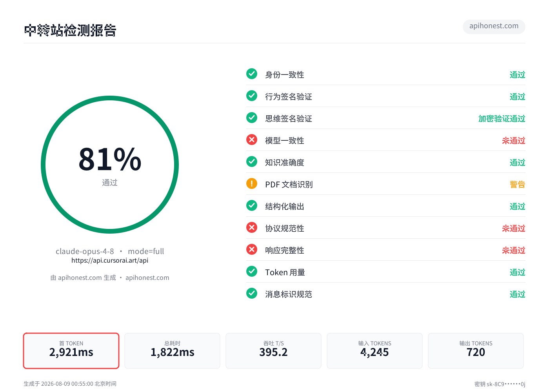
Task: Open the apihonest.com badge at top right
Action: [x=494, y=26]
